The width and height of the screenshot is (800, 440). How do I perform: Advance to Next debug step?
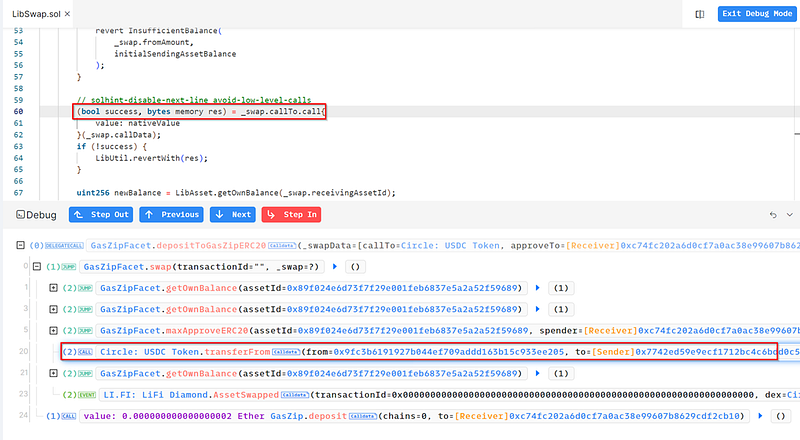pos(233,215)
